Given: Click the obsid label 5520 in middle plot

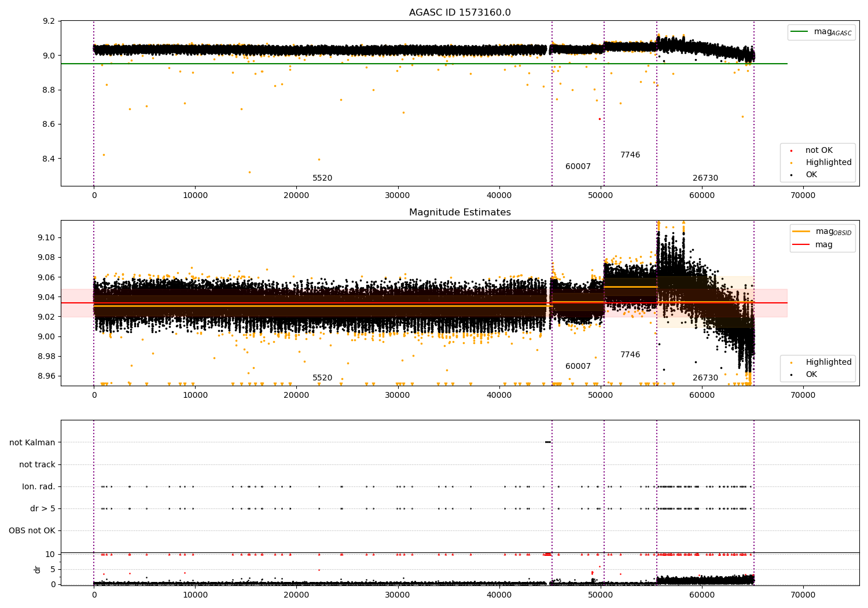Looking at the screenshot, I should 322,378.
